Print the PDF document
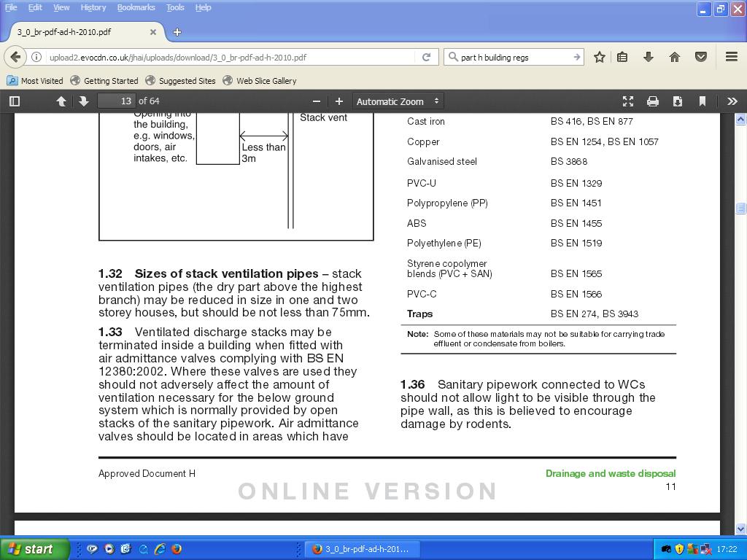This screenshot has width=747, height=560. click(652, 101)
